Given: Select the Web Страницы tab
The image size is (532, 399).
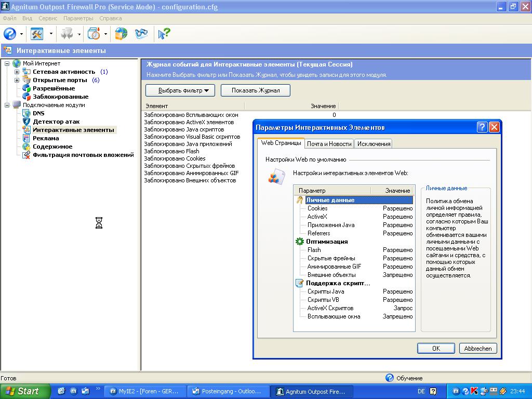Looking at the screenshot, I should 281,143.
